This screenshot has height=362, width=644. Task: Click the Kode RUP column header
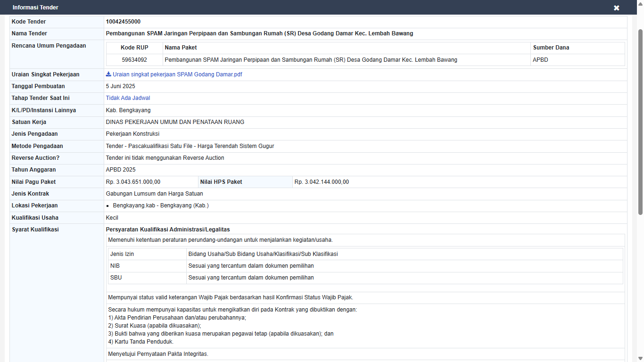coord(134,48)
